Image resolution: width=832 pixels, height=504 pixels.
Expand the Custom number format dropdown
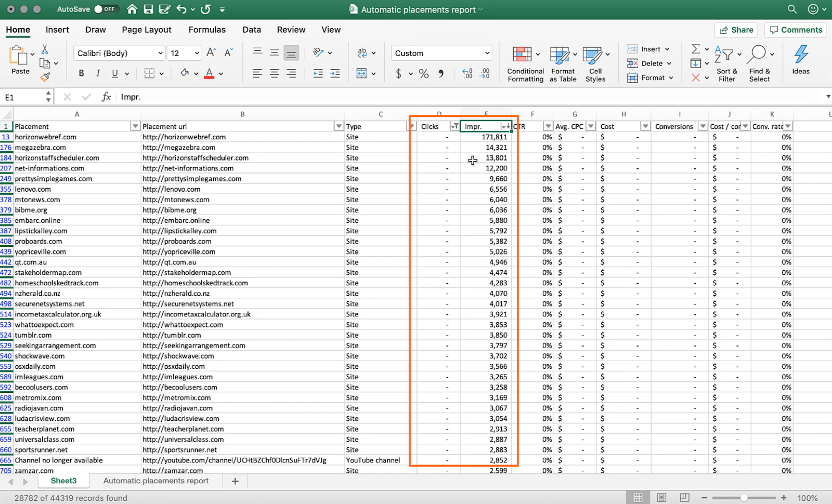coord(487,53)
